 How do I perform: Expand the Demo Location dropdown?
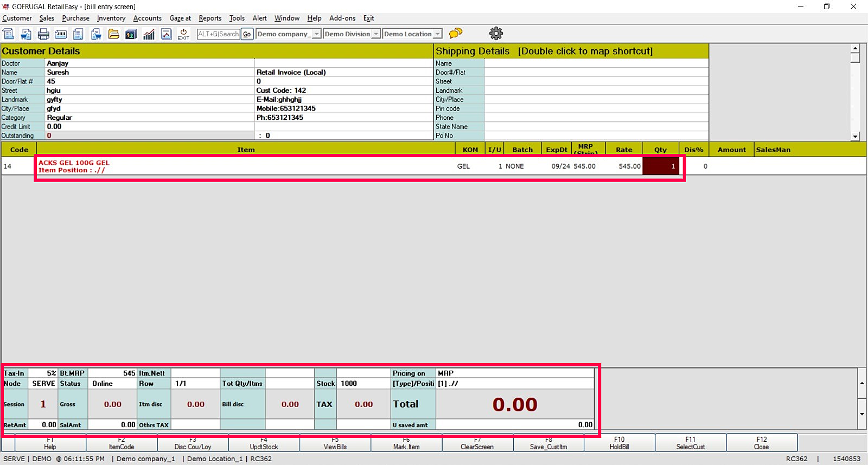click(x=437, y=34)
